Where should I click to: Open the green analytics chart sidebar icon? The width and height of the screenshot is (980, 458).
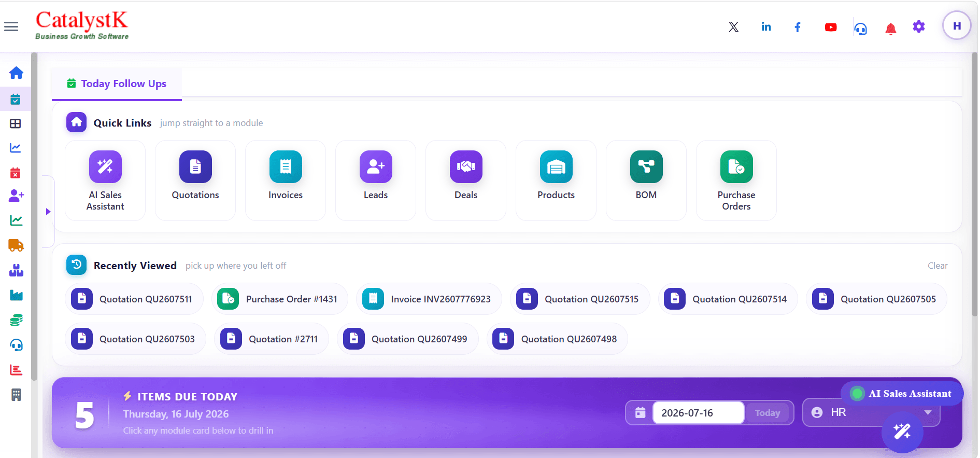[x=16, y=220]
